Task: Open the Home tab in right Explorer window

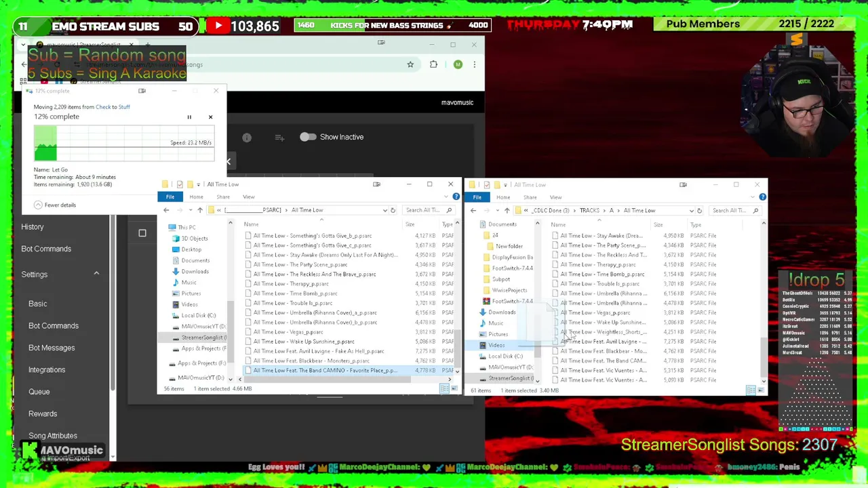Action: click(503, 197)
